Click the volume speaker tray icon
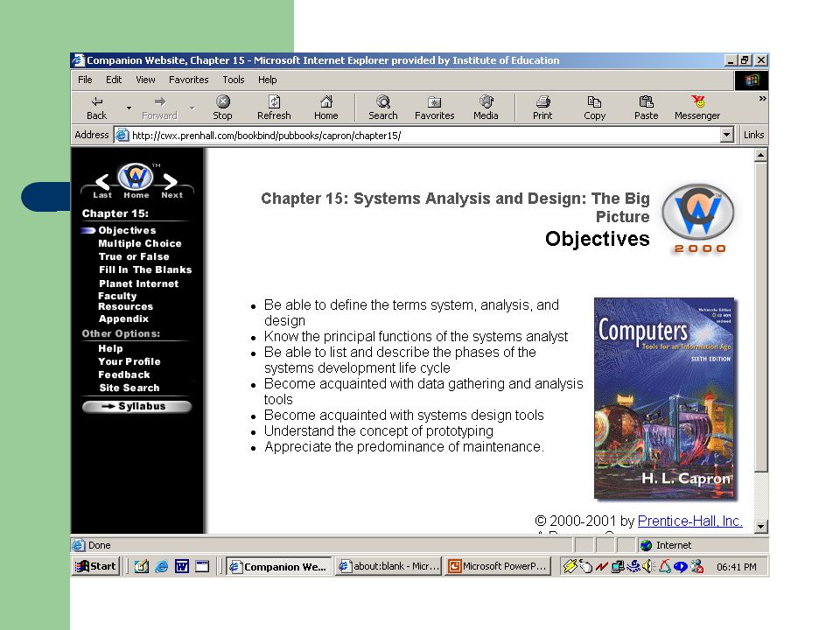Screen dimensions: 840x630 [x=648, y=566]
